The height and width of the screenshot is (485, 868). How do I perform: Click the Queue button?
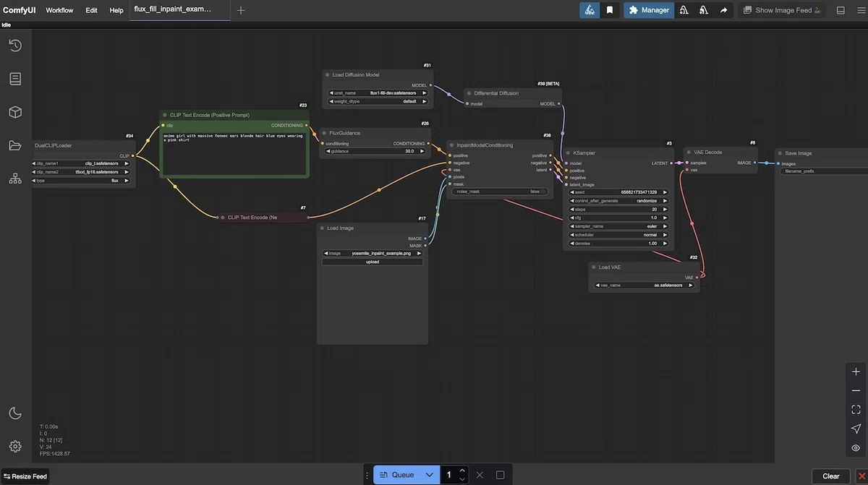[x=397, y=475]
